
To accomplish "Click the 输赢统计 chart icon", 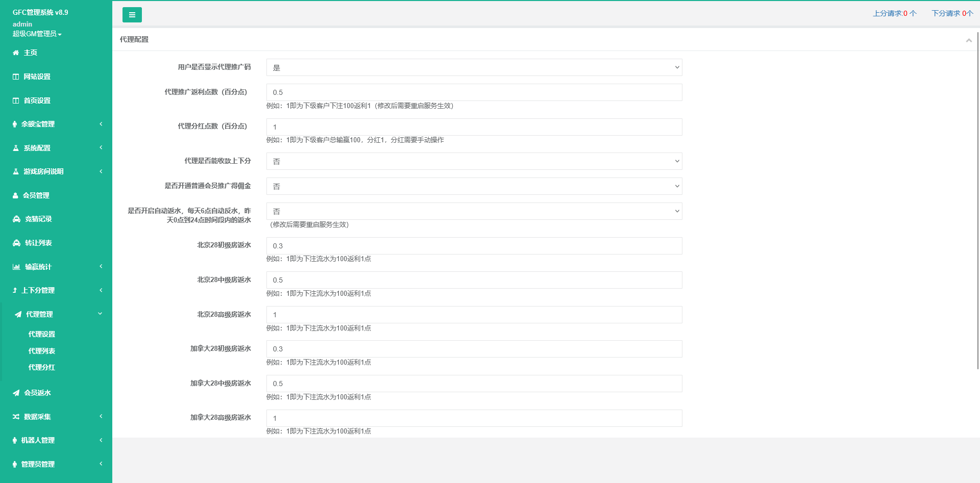I will 16,266.
